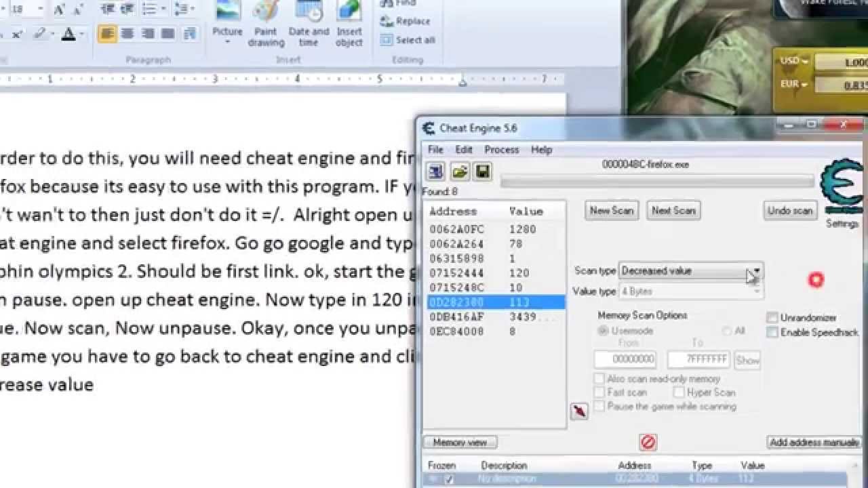This screenshot has width=868, height=488.
Task: Toggle Pause the game while scanning
Action: coord(599,406)
